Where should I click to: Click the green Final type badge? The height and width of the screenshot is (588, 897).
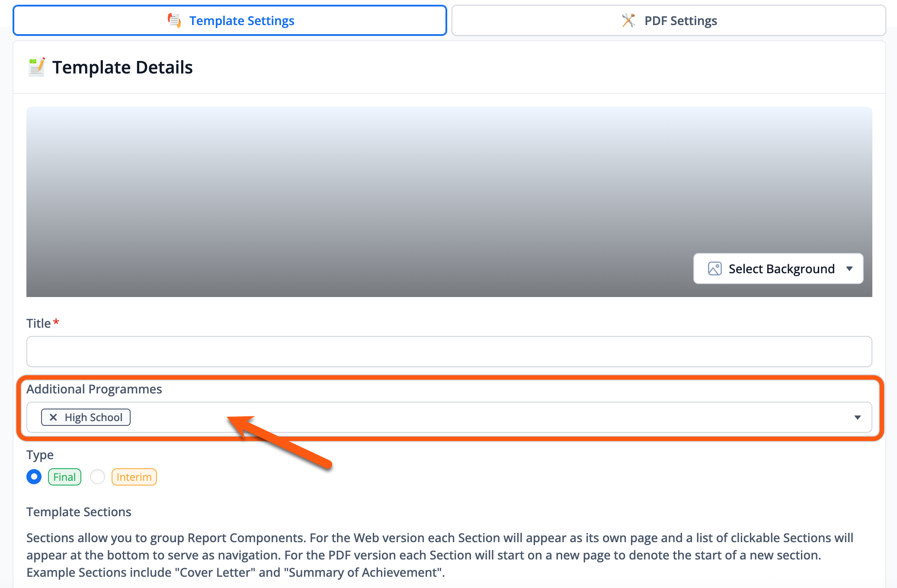click(x=64, y=477)
